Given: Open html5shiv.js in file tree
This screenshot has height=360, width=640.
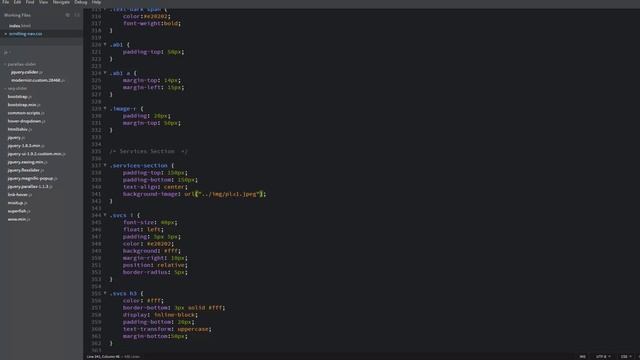Looking at the screenshot, I should [x=19, y=129].
